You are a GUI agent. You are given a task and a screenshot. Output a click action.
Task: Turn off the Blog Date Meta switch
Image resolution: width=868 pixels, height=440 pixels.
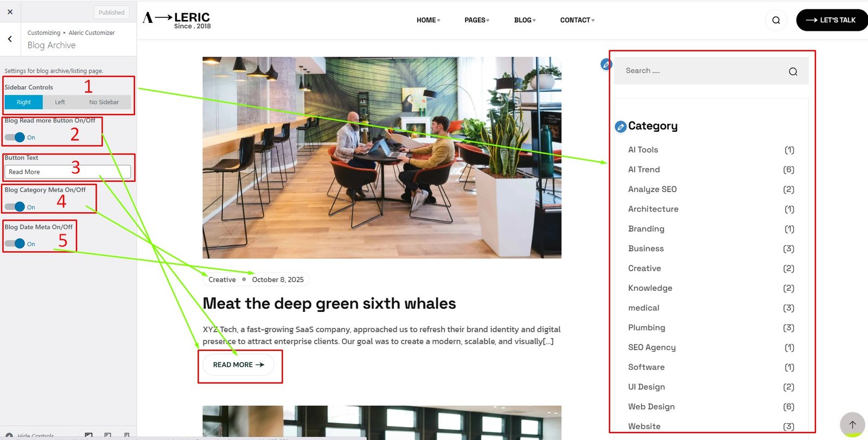(x=15, y=244)
